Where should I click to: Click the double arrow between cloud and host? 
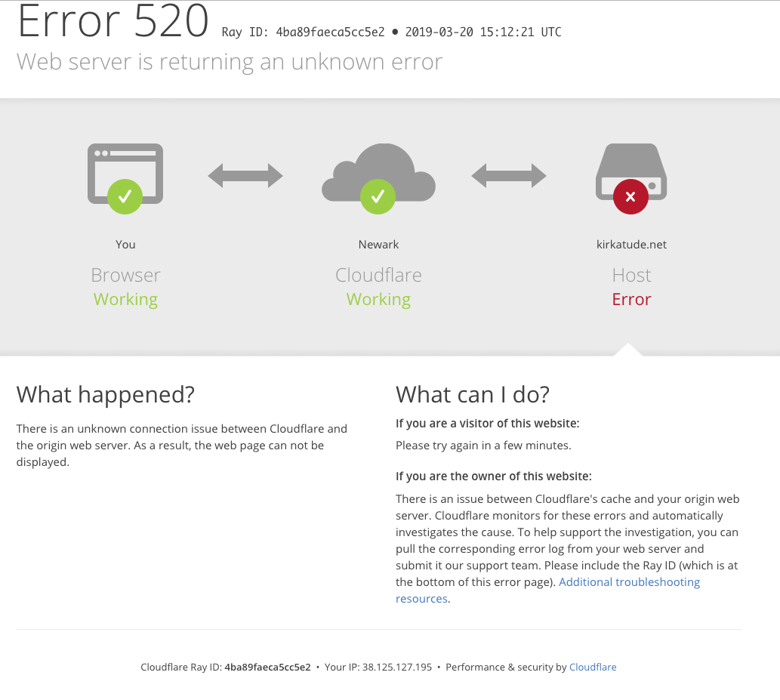(x=509, y=176)
